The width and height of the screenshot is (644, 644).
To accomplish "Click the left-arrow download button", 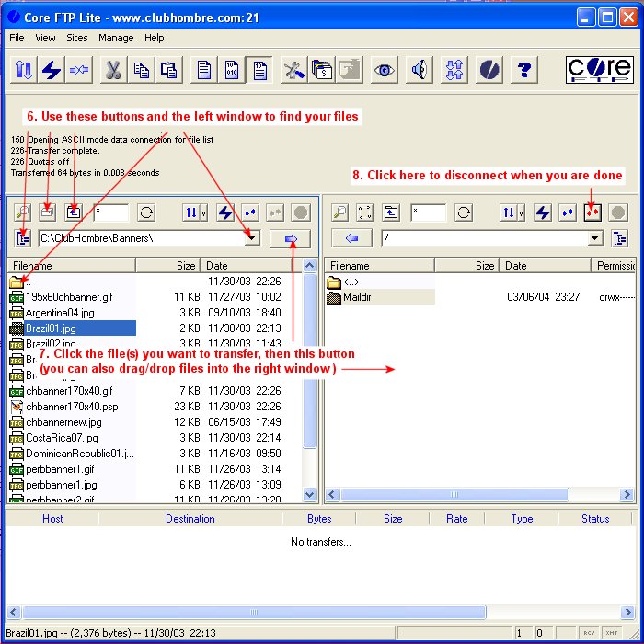I will [352, 238].
